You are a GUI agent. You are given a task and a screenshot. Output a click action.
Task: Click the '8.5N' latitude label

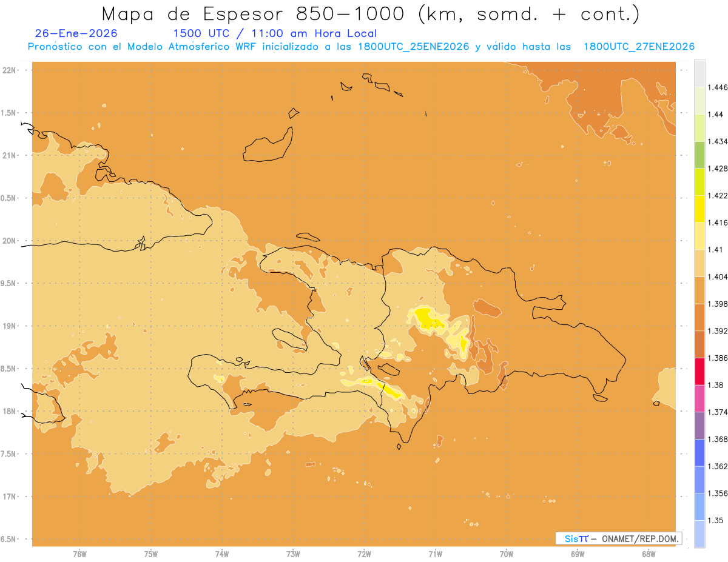[8, 369]
